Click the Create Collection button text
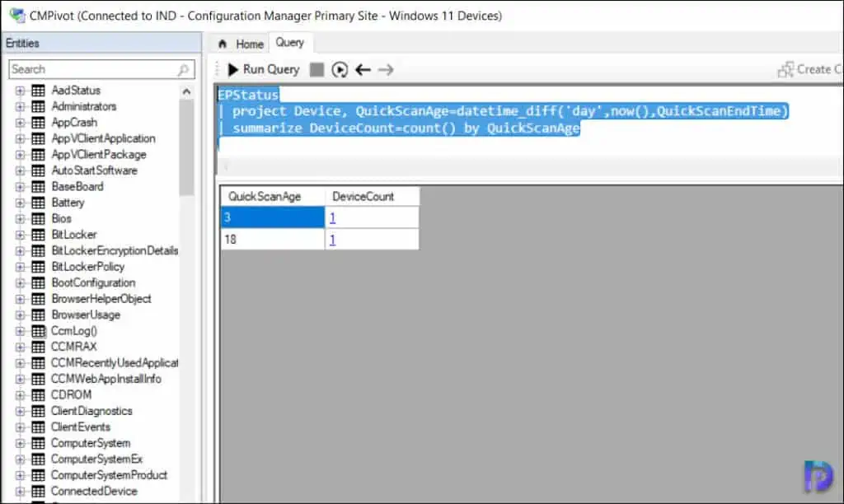The height and width of the screenshot is (504, 844). click(x=820, y=69)
